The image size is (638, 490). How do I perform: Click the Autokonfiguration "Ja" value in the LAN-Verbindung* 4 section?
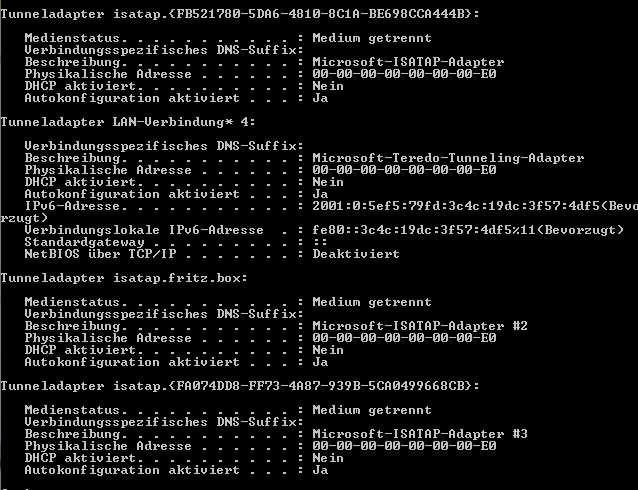coord(320,193)
